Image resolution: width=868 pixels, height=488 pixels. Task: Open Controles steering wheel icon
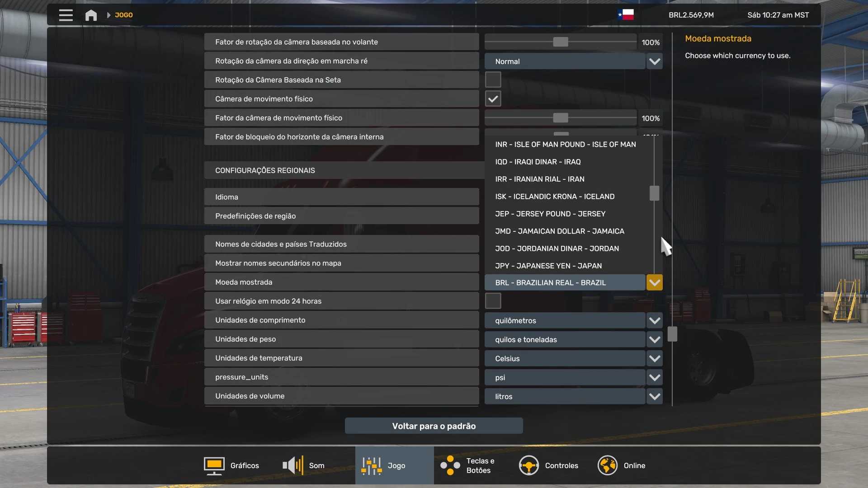pyautogui.click(x=528, y=465)
